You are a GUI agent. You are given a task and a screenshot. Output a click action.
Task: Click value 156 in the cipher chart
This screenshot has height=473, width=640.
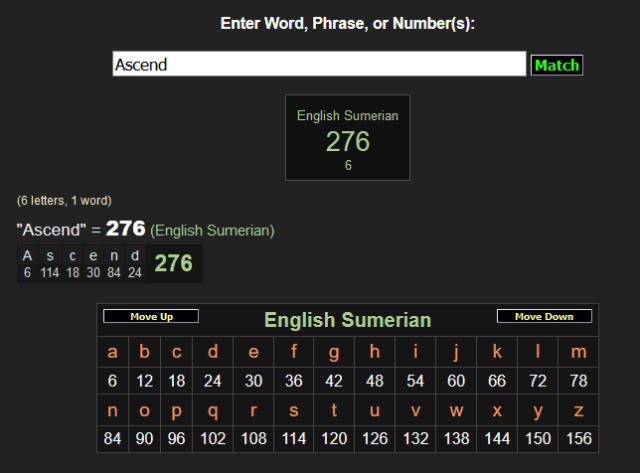(578, 438)
